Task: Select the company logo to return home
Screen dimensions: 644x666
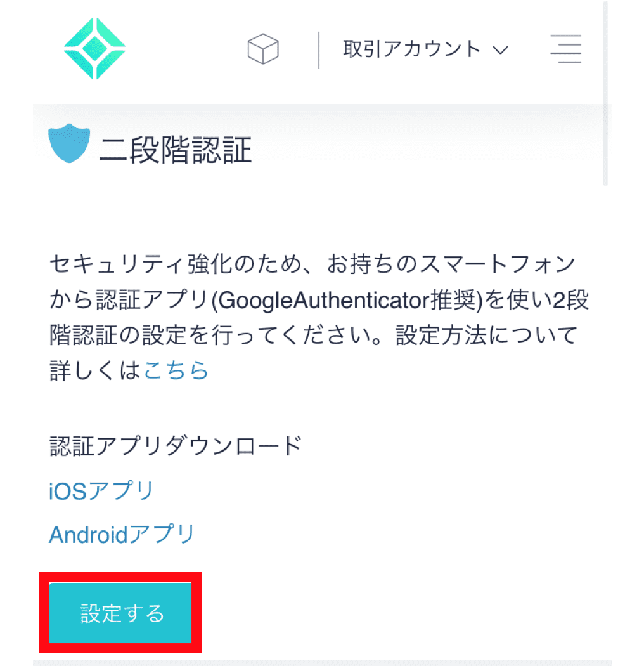Action: 94,48
